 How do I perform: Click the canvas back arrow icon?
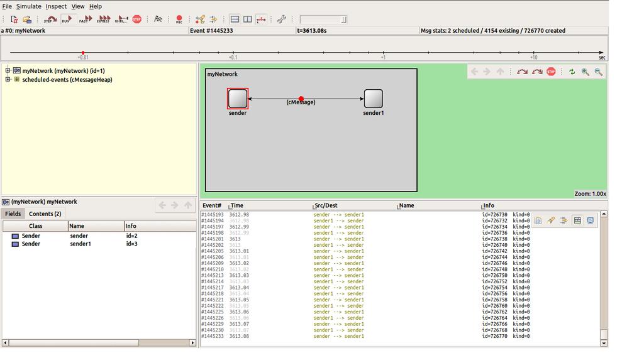pyautogui.click(x=474, y=72)
